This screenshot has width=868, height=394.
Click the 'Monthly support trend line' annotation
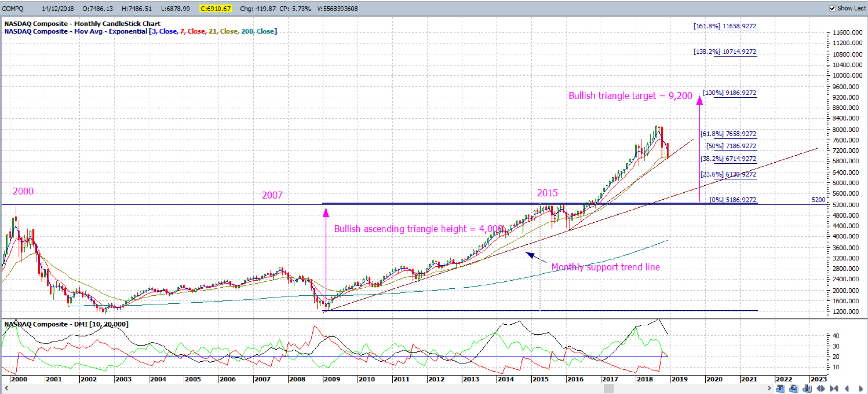coord(605,267)
